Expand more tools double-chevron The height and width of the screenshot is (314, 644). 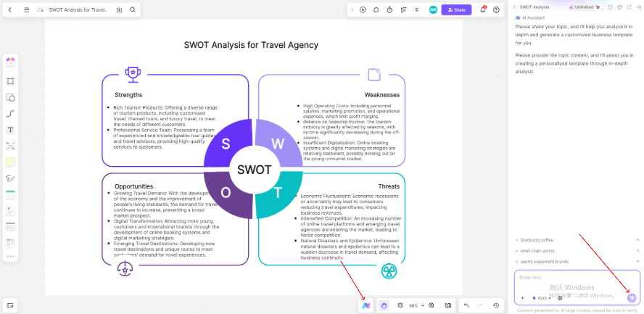tap(416, 10)
